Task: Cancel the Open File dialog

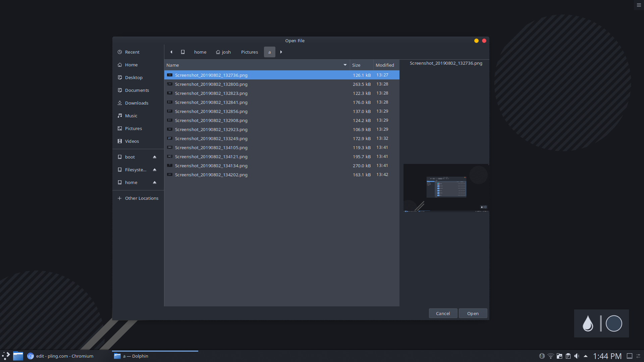Action: [x=443, y=313]
